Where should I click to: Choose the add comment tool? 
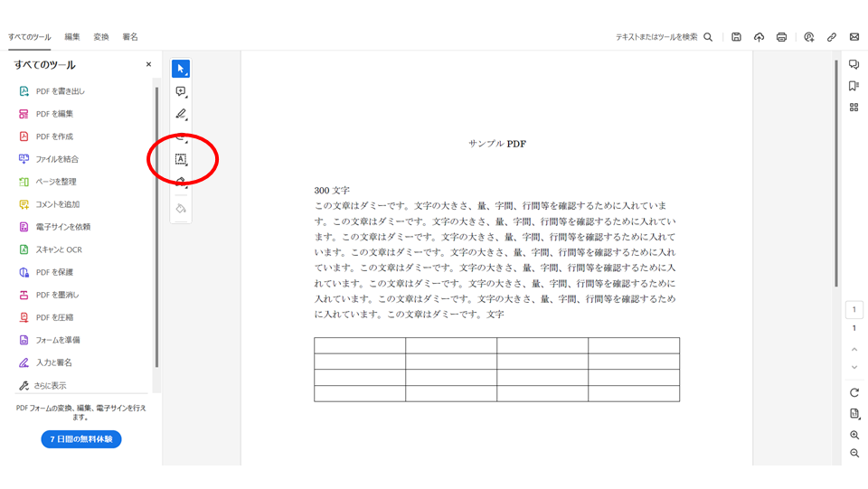181,91
